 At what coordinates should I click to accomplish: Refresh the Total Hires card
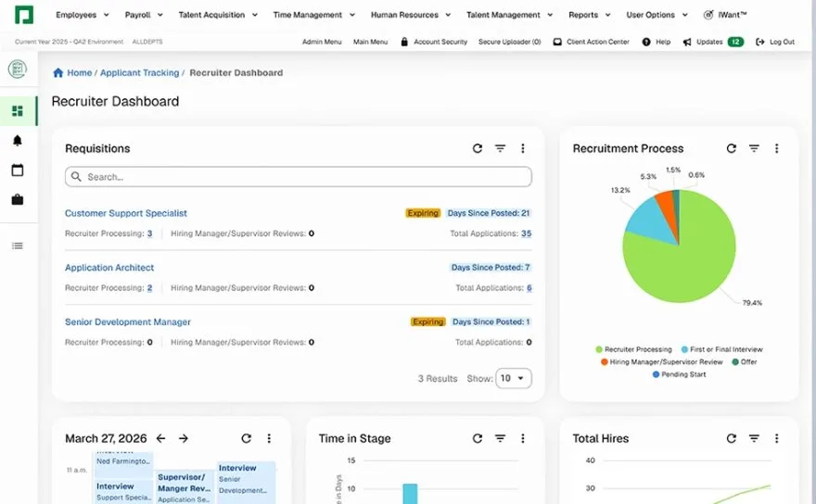(x=732, y=438)
